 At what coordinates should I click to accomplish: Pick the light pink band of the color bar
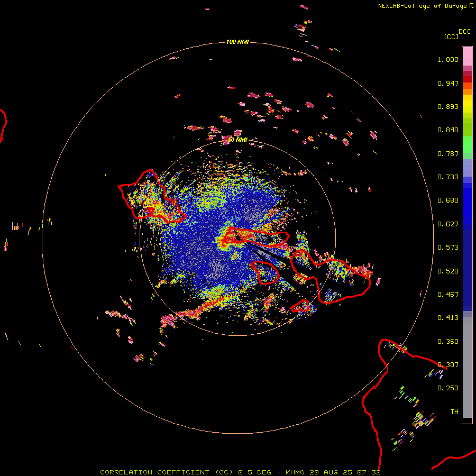click(x=467, y=56)
